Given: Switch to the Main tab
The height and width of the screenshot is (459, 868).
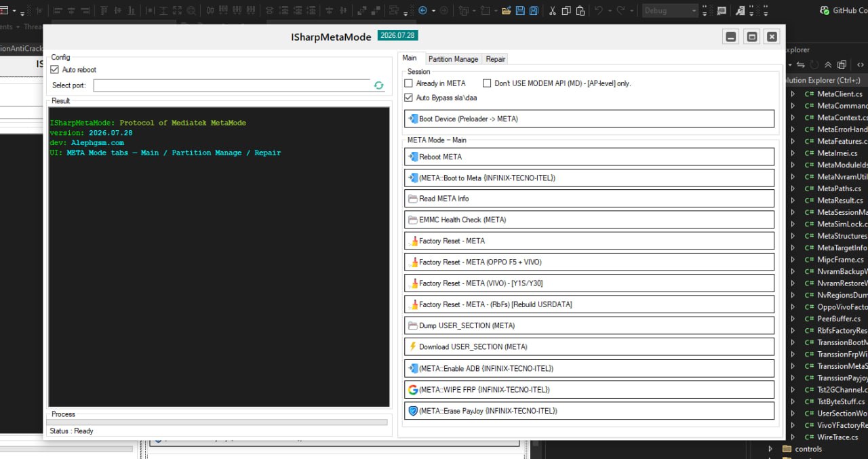Looking at the screenshot, I should coord(410,58).
